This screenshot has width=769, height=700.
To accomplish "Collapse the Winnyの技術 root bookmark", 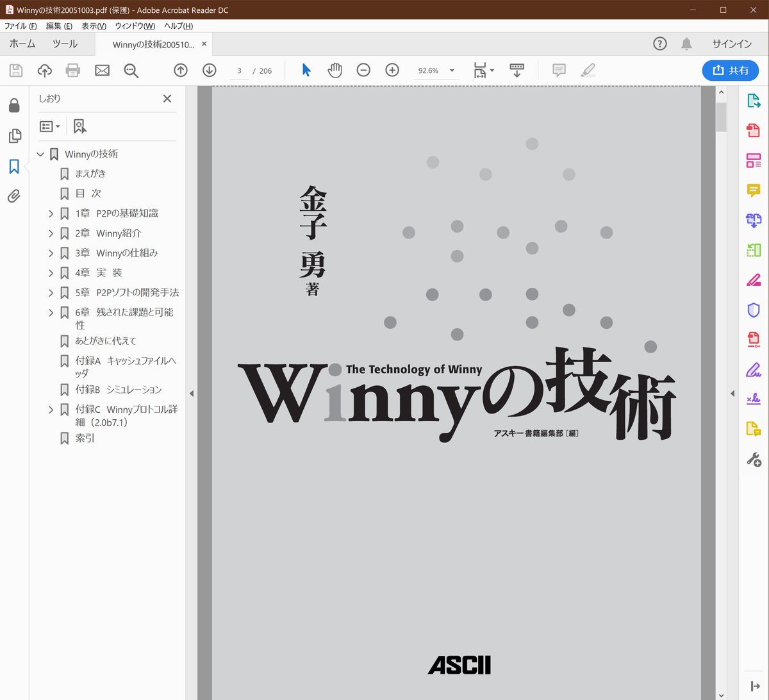I will [41, 154].
